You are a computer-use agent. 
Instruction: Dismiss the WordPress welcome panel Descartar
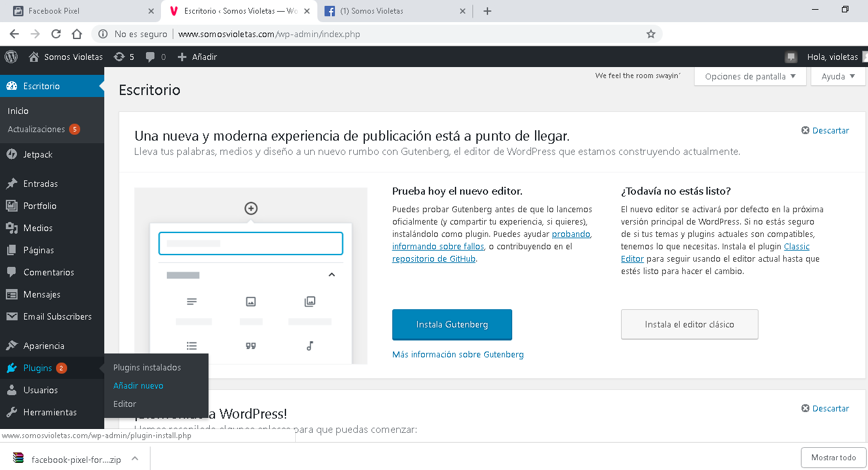[825, 408]
